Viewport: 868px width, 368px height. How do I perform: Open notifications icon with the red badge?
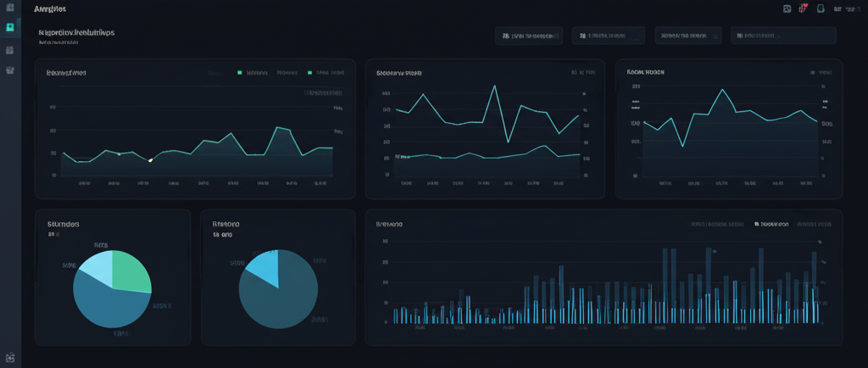pos(803,8)
